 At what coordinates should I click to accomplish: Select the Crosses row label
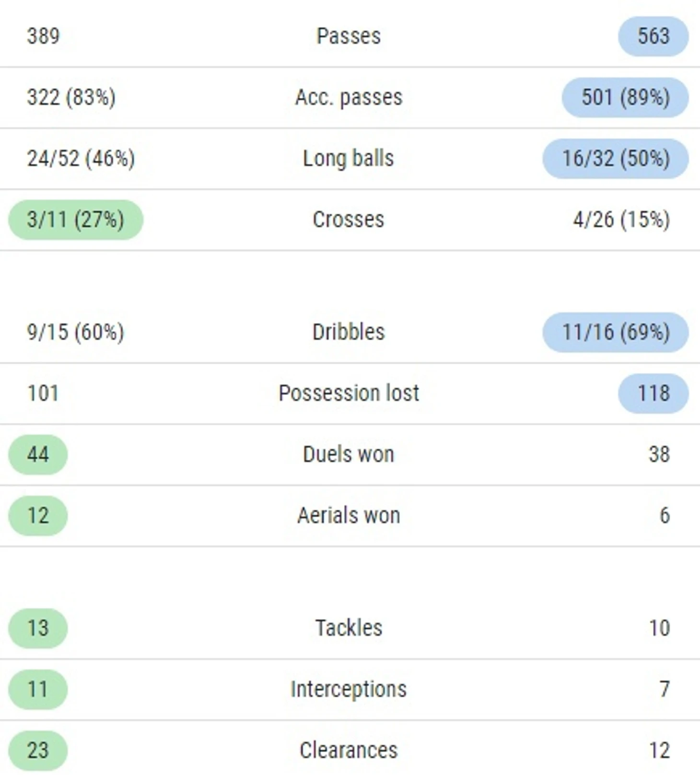pyautogui.click(x=349, y=220)
